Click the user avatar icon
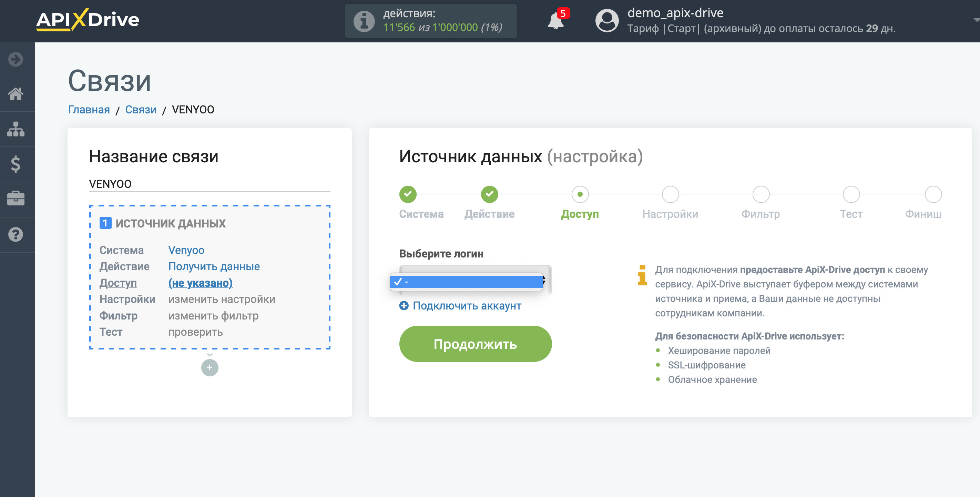 coord(607,21)
